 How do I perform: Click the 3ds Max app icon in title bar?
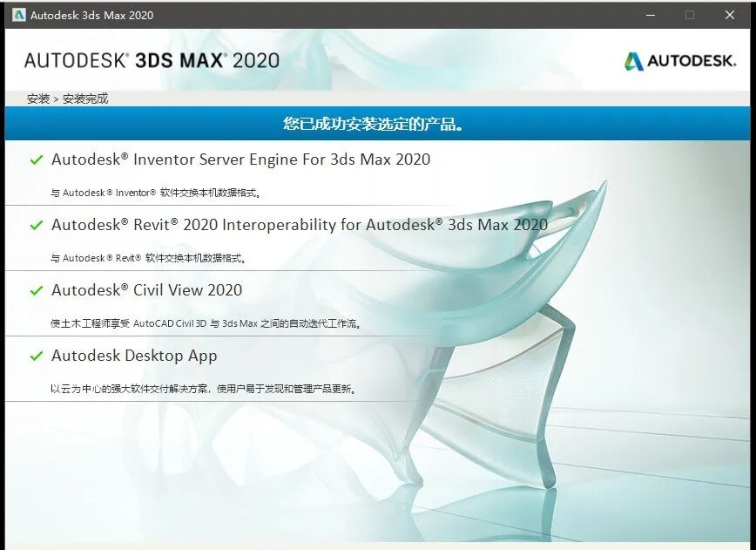point(19,15)
